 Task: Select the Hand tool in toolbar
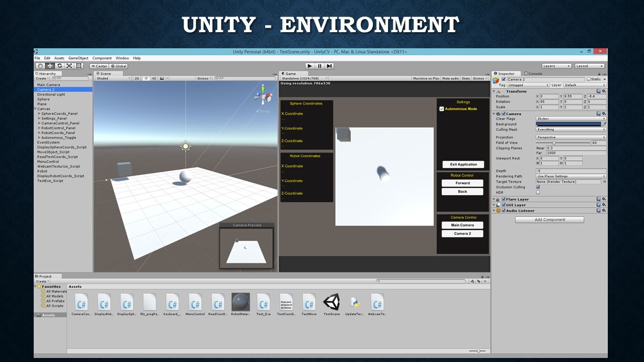[x=40, y=66]
